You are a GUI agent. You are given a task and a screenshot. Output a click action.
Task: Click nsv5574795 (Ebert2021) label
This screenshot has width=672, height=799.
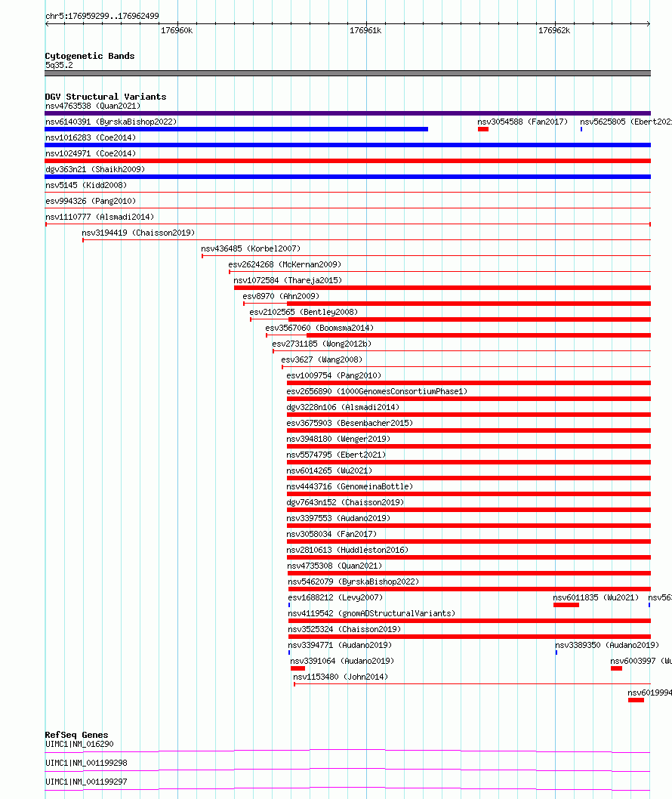[336, 454]
